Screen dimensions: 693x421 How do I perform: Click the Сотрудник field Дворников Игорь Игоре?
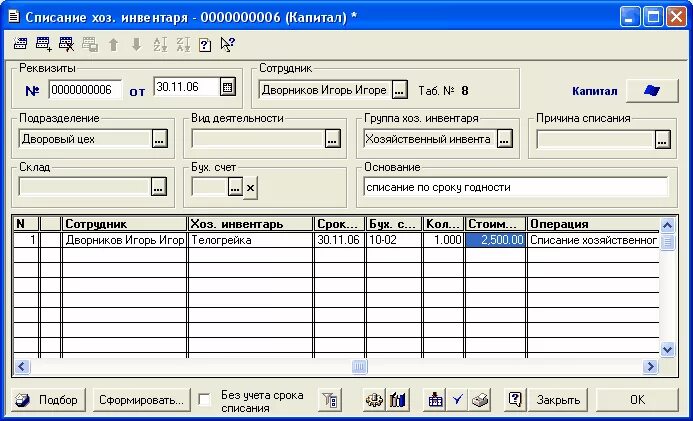(324, 91)
